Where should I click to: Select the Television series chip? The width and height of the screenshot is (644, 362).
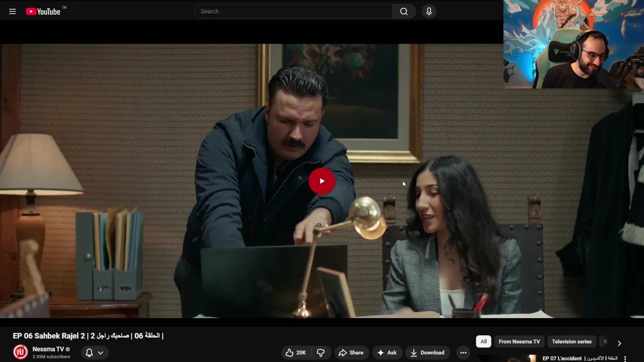572,341
